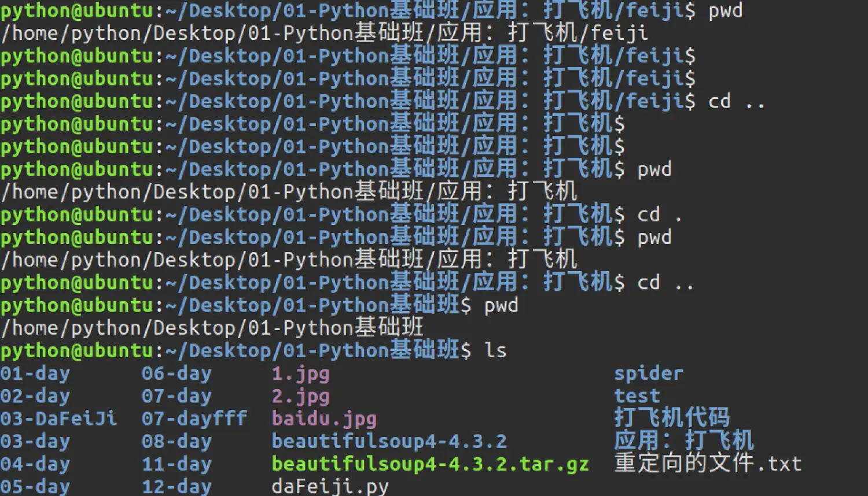868x496 pixels.
Task: Select the beautifulsoup4-4.3.2.tar.gz archive name
Action: [431, 464]
